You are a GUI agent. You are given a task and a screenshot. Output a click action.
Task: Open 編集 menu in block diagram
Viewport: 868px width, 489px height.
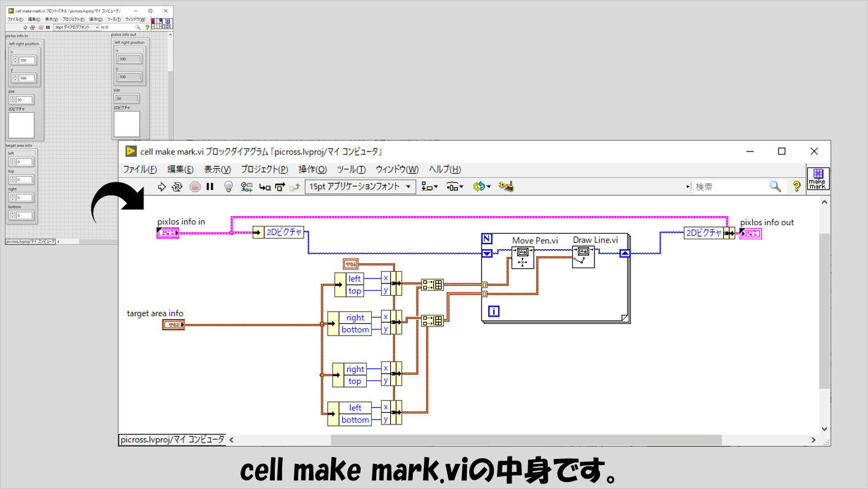click(x=180, y=170)
